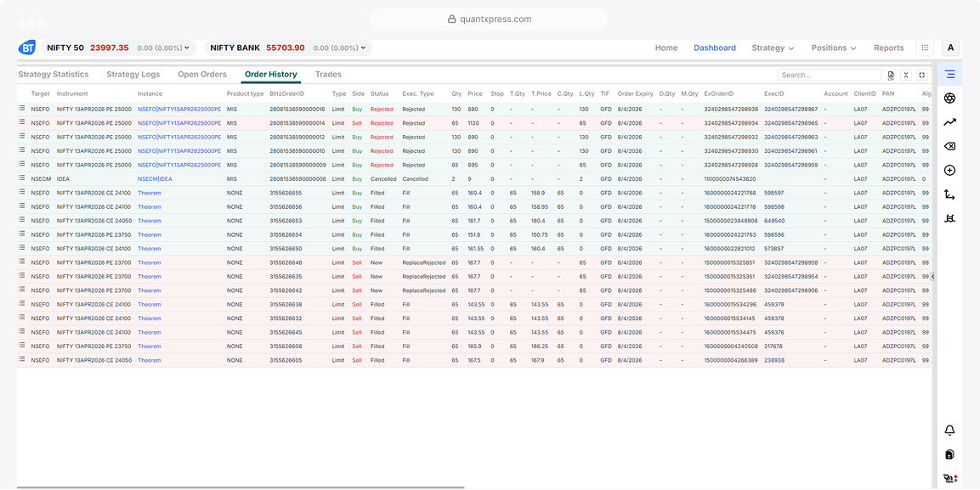Collapse the right side panel arrow
980x490 pixels.
point(932,276)
